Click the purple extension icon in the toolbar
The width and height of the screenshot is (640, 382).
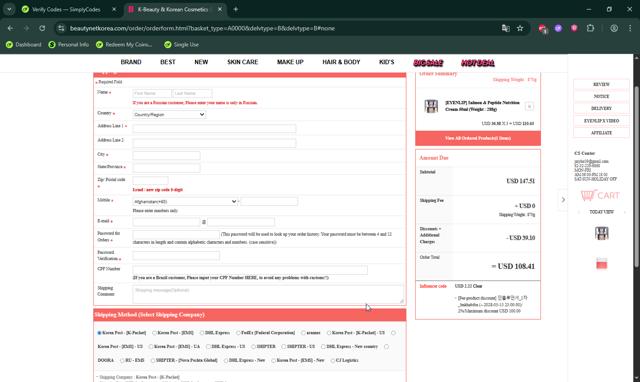coord(558,28)
